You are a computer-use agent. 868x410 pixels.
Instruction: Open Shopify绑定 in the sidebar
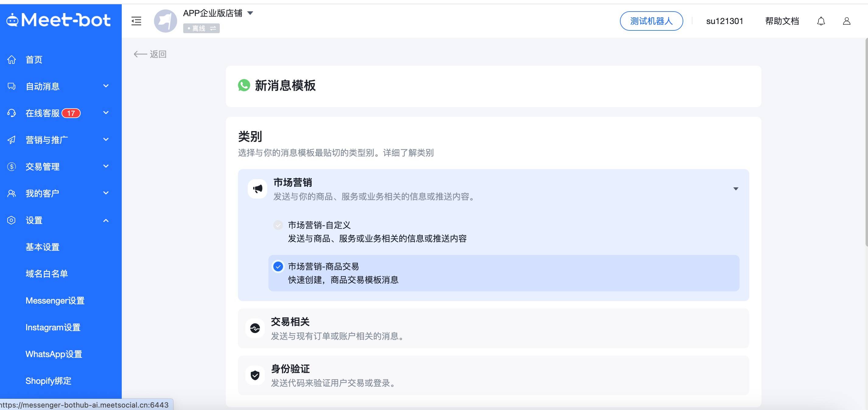point(48,381)
